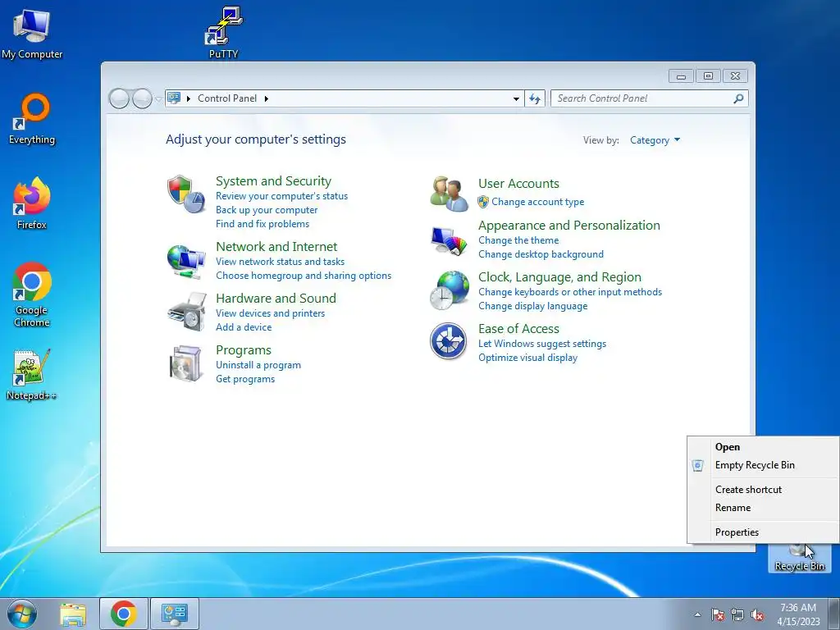Screen dimensions: 840x630
Task: Select the Recycle Bin desktop icon
Action: tap(799, 558)
